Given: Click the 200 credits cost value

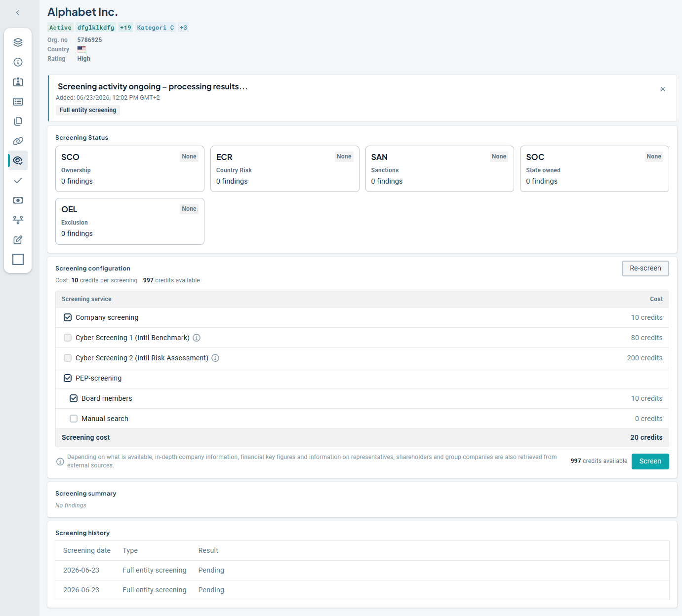Looking at the screenshot, I should [x=645, y=358].
